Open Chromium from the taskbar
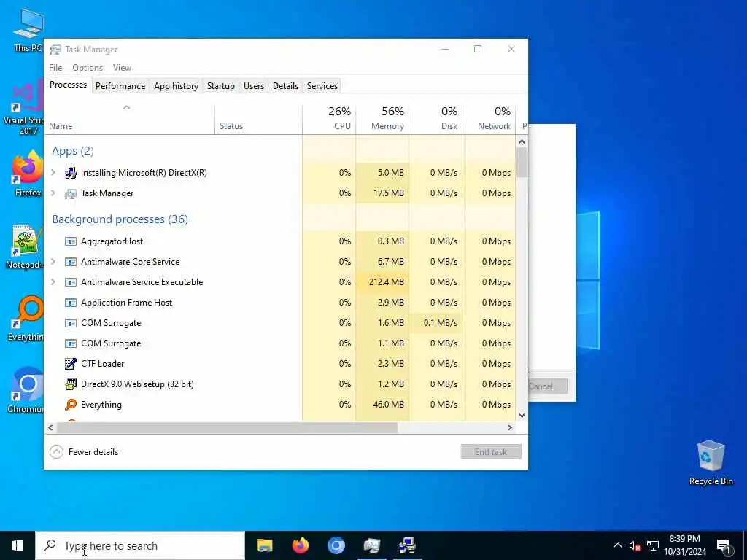Screen dimensions: 747x560 coord(336,545)
